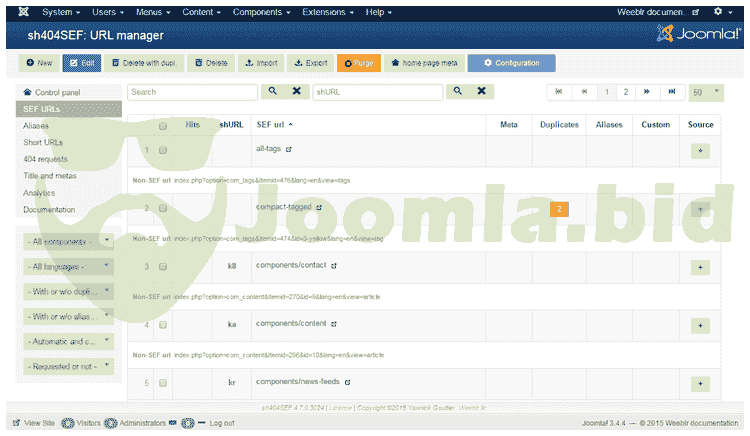The image size is (750, 436).
Task: Go to the last page of results
Action: (671, 91)
